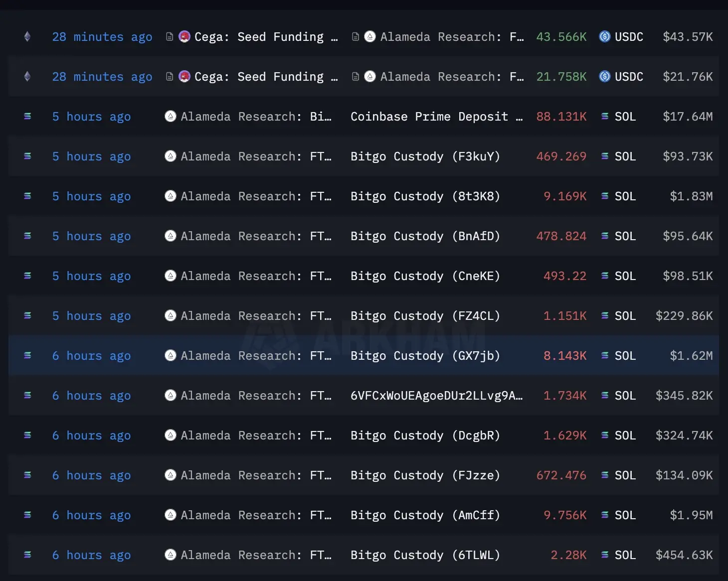728x581 pixels.
Task: Select Bitgo Custody (CneKE) recipient
Action: (425, 276)
